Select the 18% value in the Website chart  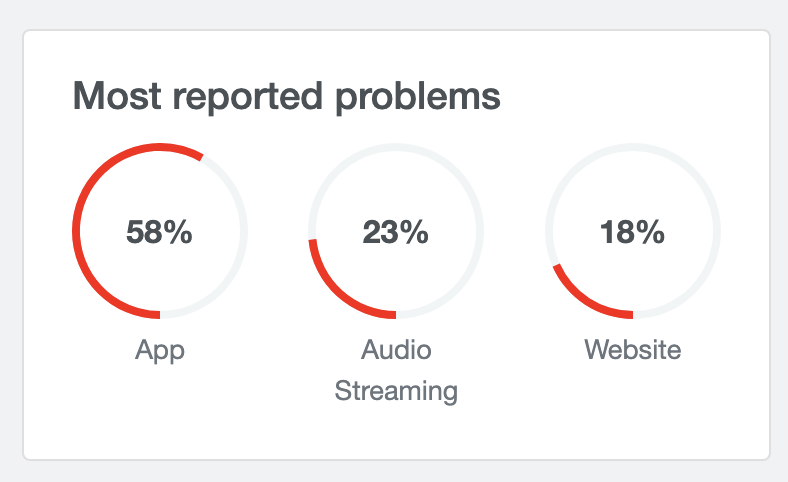pyautogui.click(x=632, y=232)
